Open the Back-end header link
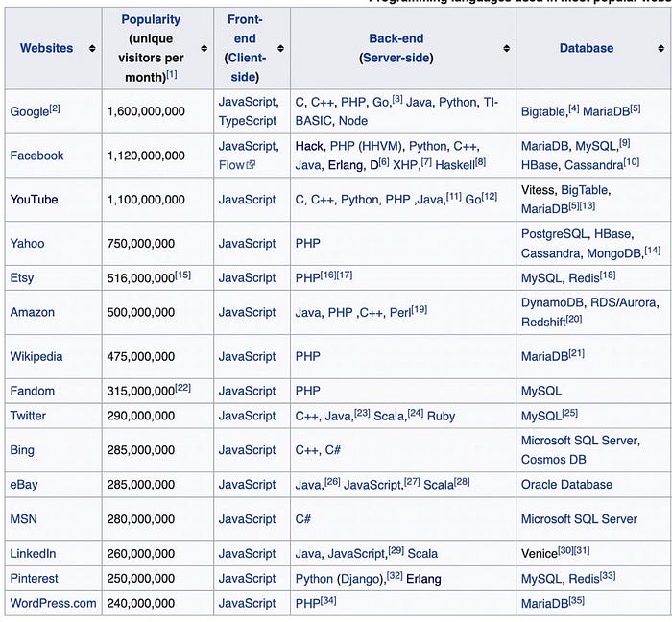 (x=396, y=38)
